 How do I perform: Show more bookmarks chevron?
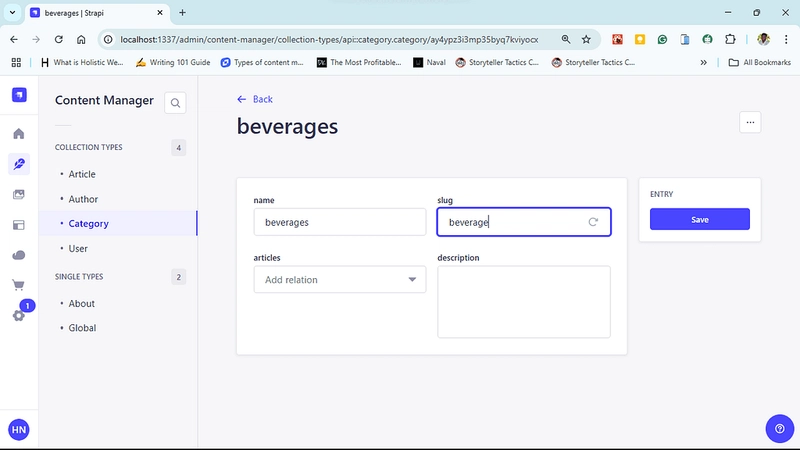pos(704,62)
